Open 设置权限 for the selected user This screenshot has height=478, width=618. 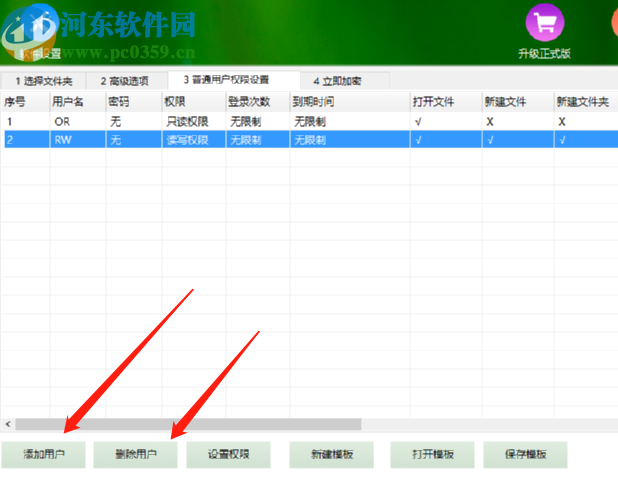coord(229,454)
